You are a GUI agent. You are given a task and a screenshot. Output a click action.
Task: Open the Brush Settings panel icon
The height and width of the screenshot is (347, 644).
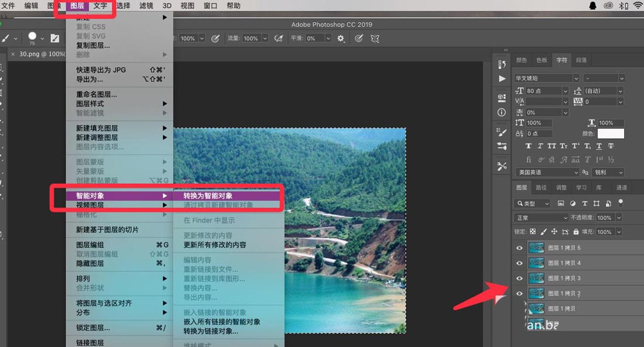tap(502, 131)
